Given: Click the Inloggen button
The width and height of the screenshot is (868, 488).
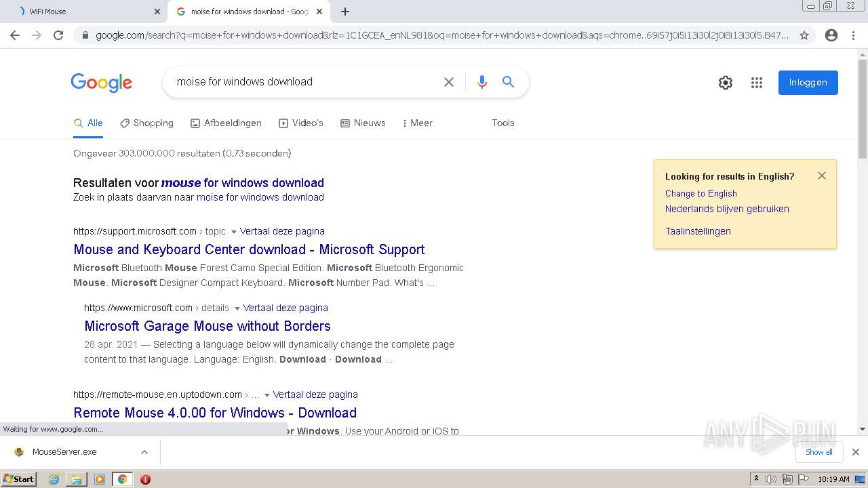Looking at the screenshot, I should click(x=808, y=83).
